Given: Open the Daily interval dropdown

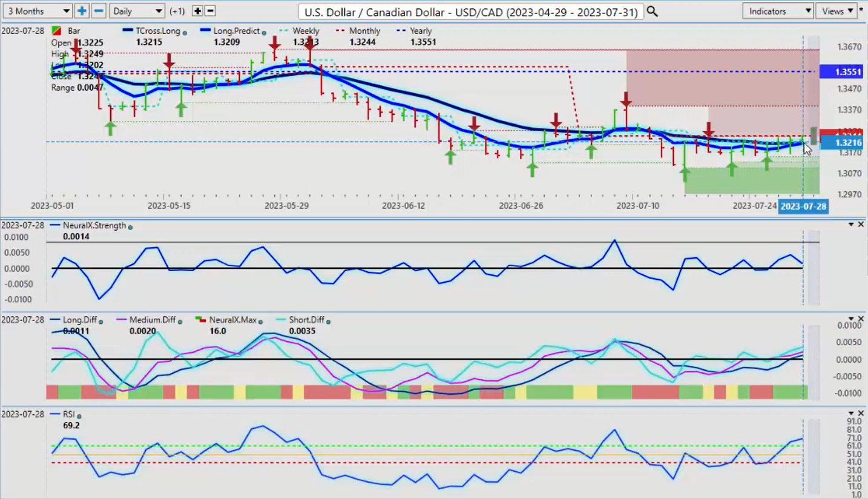Looking at the screenshot, I should click(137, 11).
